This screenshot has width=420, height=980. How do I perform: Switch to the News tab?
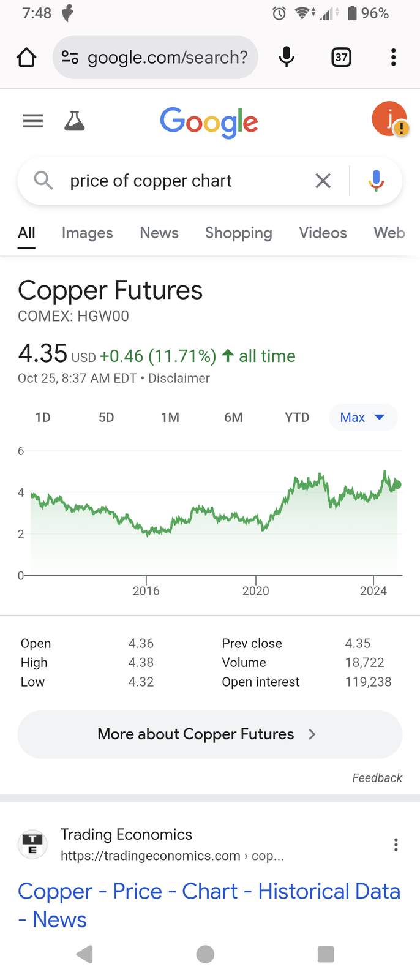[159, 233]
